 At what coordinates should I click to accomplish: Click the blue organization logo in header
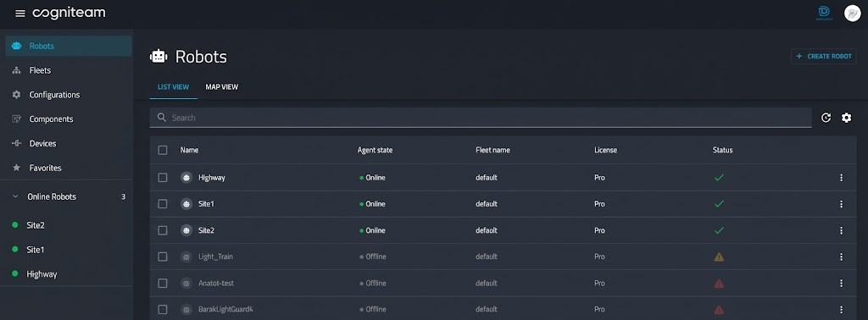(824, 14)
